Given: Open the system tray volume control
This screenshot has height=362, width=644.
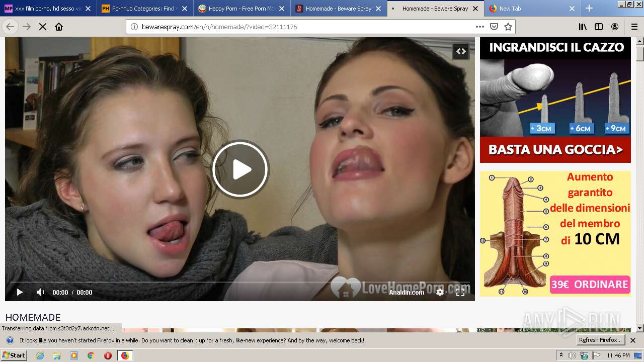Looking at the screenshot, I should (x=573, y=355).
